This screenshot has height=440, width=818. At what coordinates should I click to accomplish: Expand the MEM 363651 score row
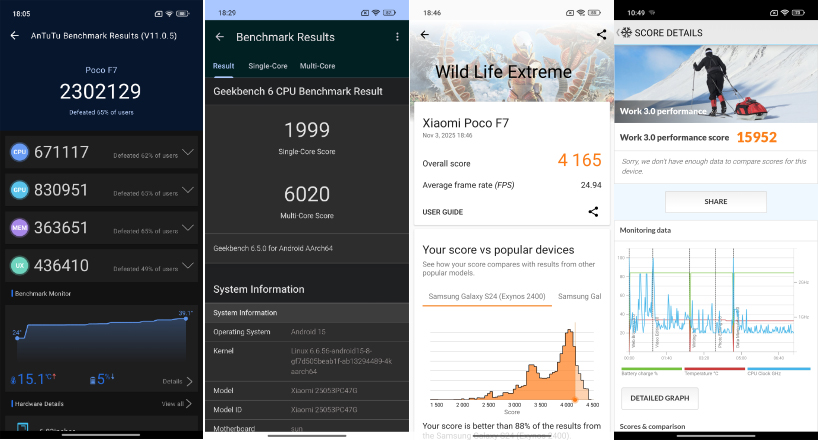(188, 228)
